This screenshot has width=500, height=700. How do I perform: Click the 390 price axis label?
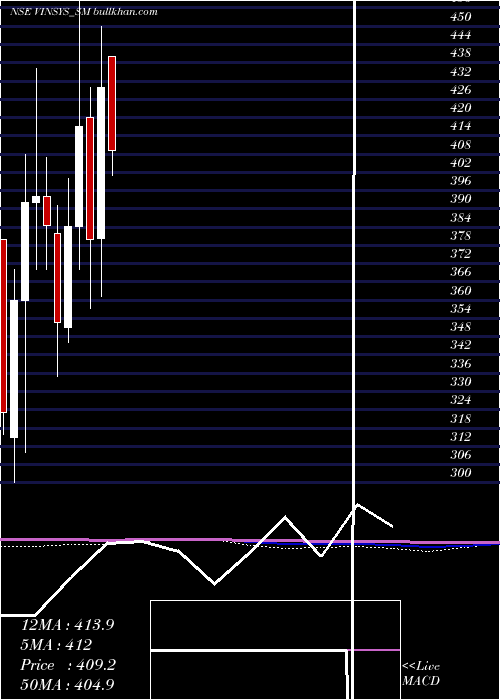pos(461,199)
